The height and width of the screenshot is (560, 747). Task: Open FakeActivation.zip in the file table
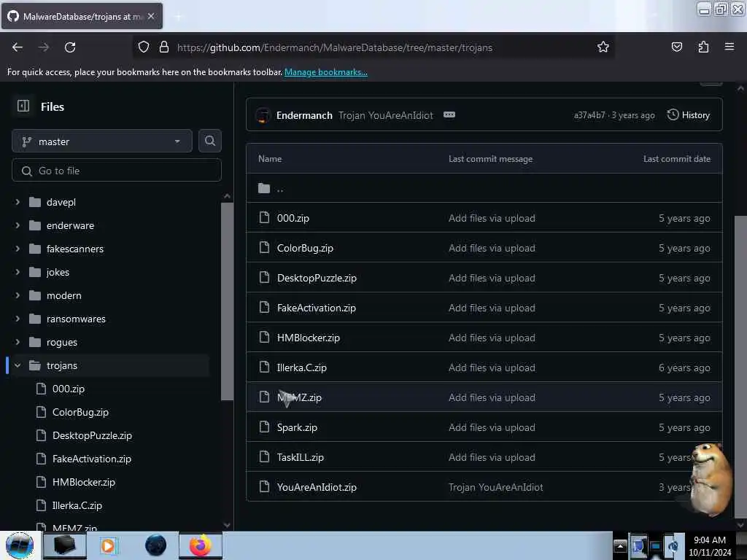[317, 308]
